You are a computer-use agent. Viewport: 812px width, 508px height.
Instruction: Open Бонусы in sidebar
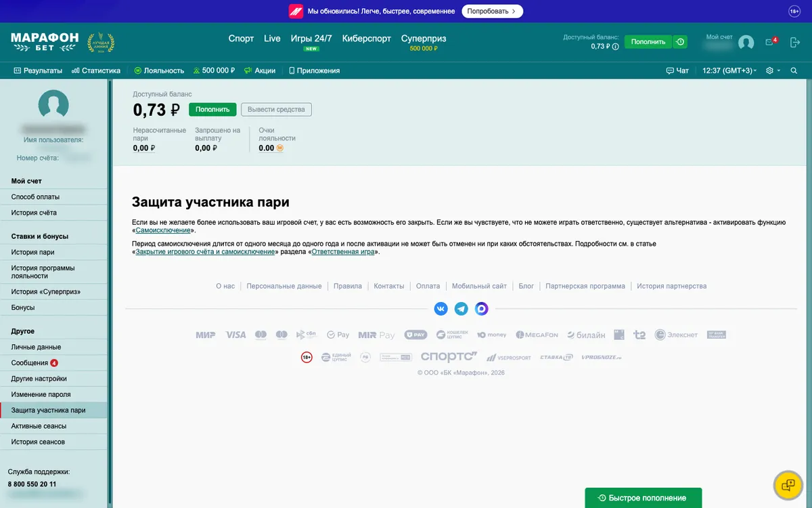coord(53,308)
